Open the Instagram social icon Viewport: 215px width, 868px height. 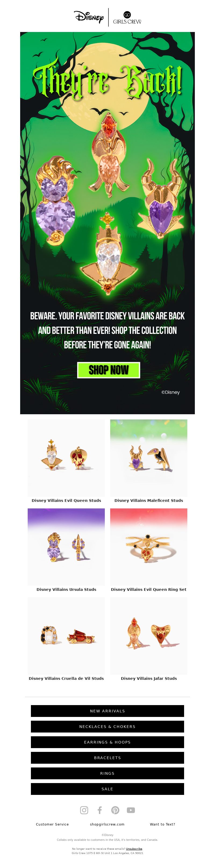tap(84, 810)
